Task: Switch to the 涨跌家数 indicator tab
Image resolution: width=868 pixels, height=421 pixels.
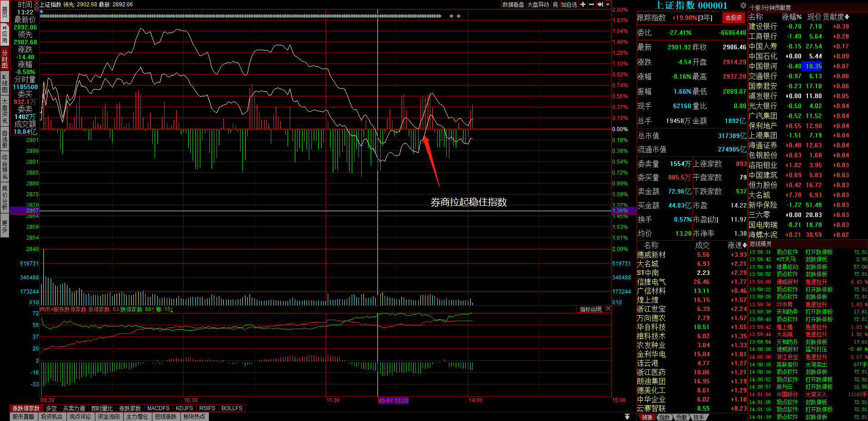Action: [130, 408]
